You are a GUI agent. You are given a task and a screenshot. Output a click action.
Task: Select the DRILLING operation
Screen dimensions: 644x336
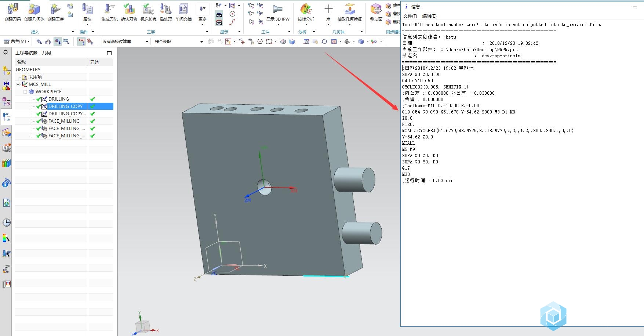click(x=59, y=99)
